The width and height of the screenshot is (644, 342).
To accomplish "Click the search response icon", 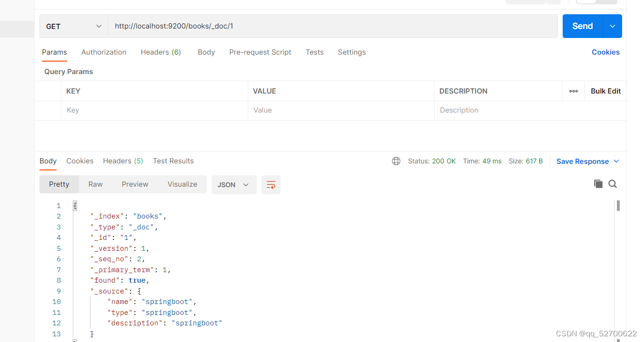I will coord(613,184).
